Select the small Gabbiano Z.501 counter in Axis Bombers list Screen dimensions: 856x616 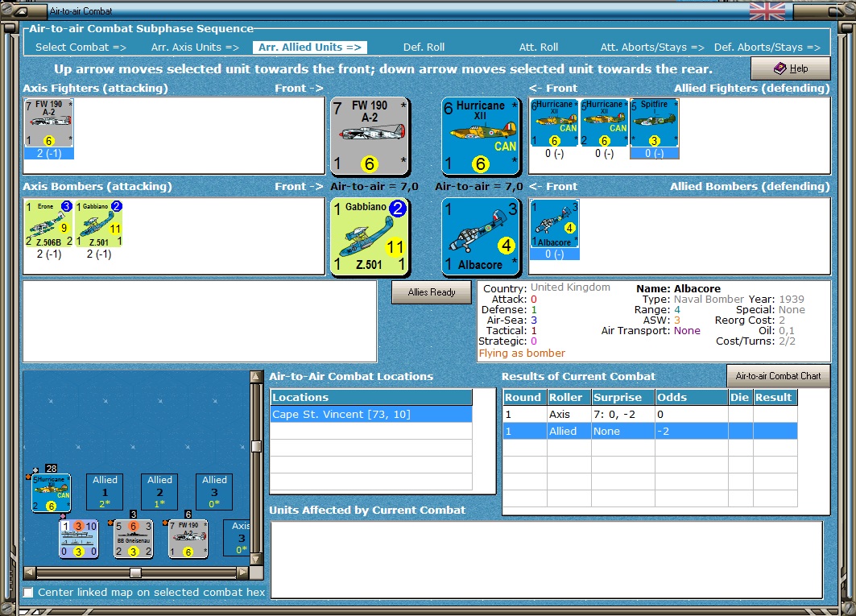click(99, 224)
